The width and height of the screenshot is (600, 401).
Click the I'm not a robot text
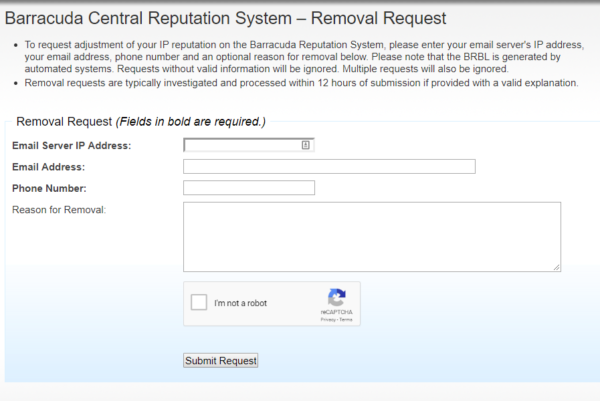click(x=240, y=303)
